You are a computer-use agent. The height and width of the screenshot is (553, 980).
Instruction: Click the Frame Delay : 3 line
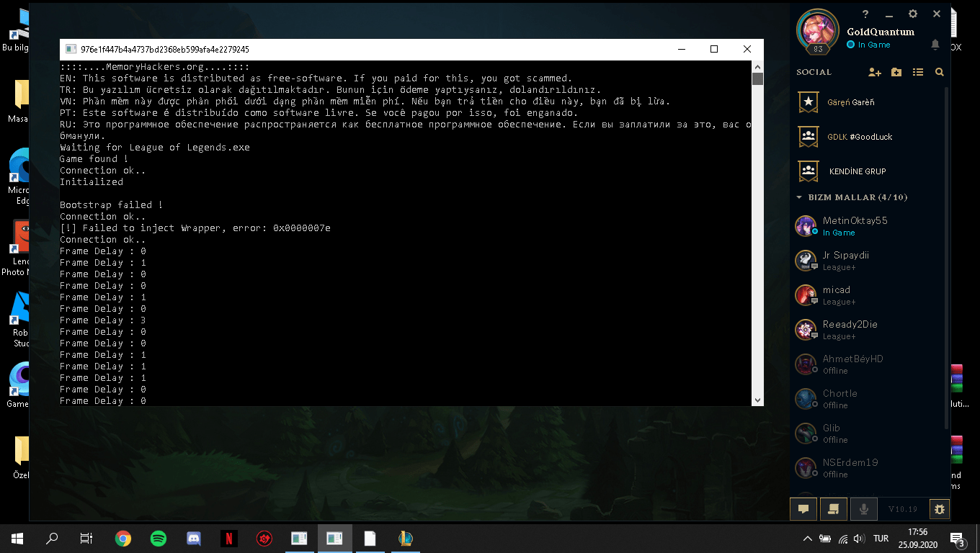tap(103, 320)
